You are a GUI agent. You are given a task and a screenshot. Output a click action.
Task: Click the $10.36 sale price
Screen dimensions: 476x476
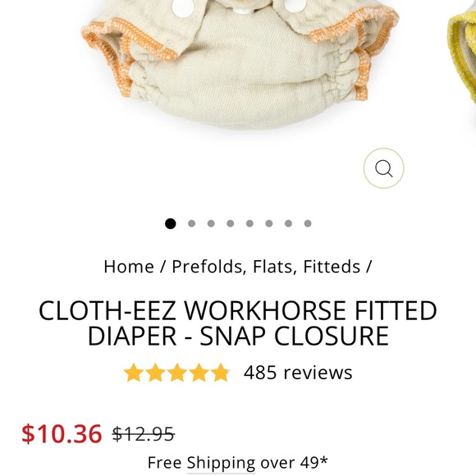(x=62, y=434)
